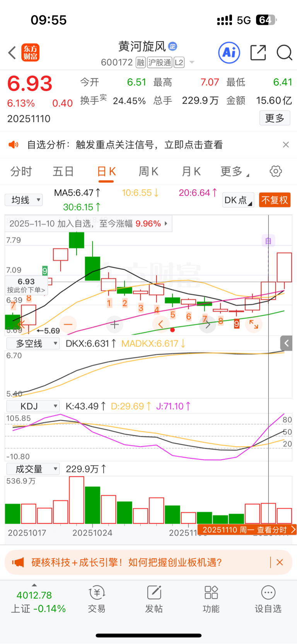Open chart settings gear icon
Screen dimensions: 297x644
pyautogui.click(x=276, y=171)
